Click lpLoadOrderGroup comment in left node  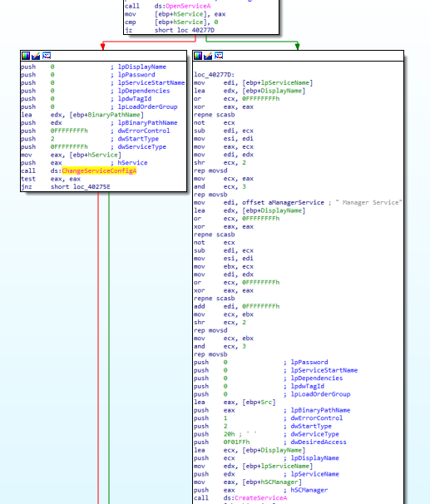147,106
